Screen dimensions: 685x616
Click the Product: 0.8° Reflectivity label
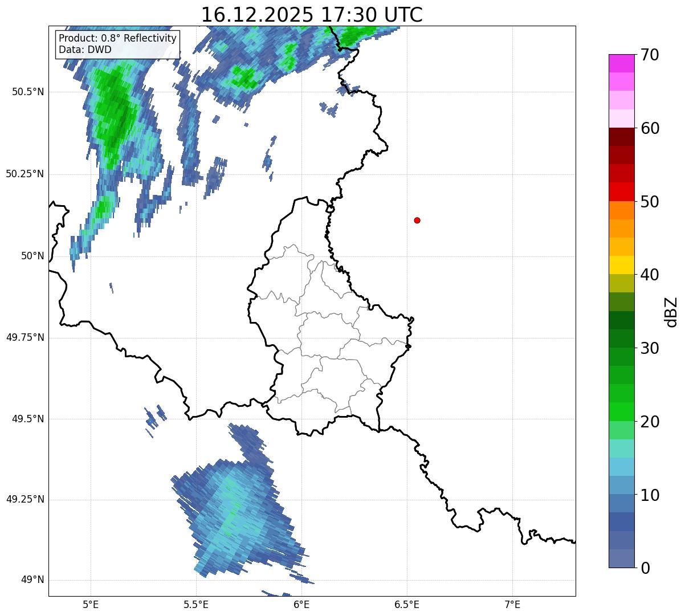[118, 38]
